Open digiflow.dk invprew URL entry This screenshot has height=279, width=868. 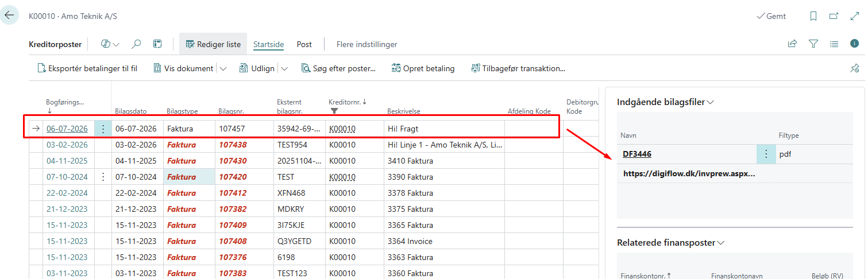pos(689,173)
